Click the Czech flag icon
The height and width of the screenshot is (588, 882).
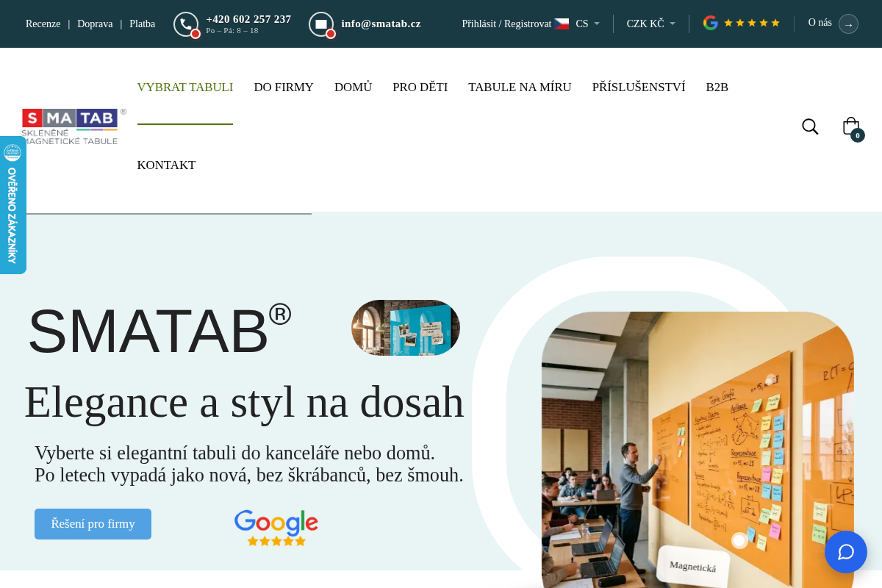(562, 24)
